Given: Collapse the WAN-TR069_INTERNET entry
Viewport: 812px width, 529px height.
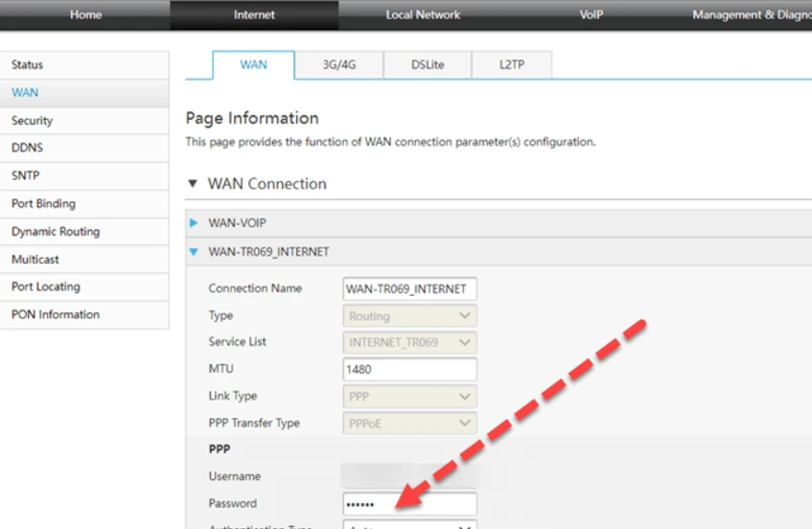Looking at the screenshot, I should (194, 252).
